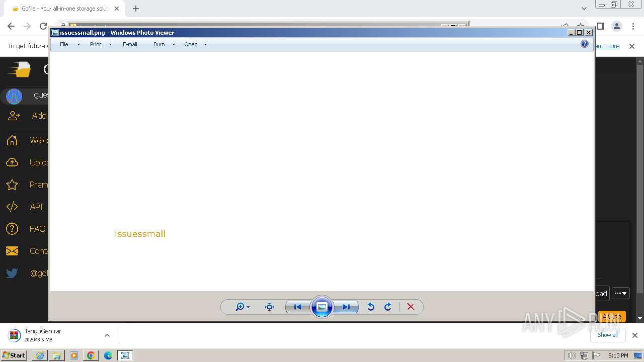
Task: Open the Chrome profile avatar
Action: point(616,26)
